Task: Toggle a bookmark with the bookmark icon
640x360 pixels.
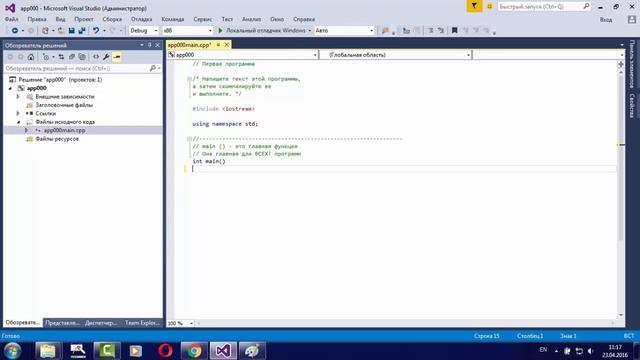Action: coord(454,31)
